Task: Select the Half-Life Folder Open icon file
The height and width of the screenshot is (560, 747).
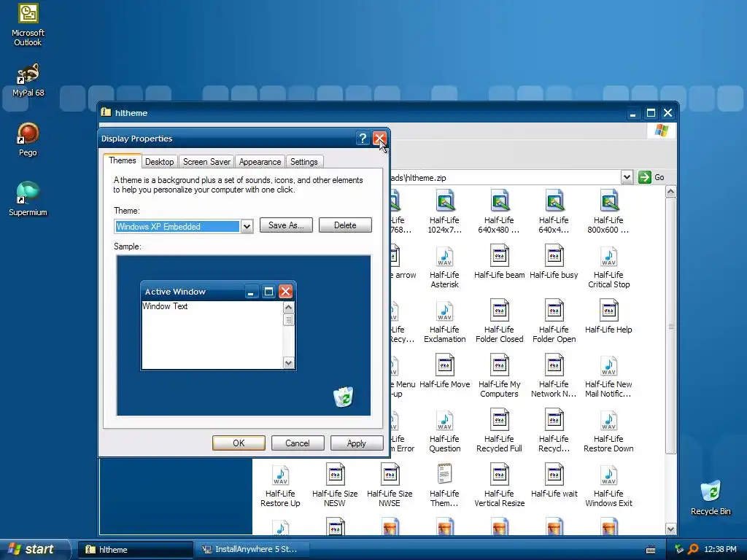Action: (x=554, y=322)
